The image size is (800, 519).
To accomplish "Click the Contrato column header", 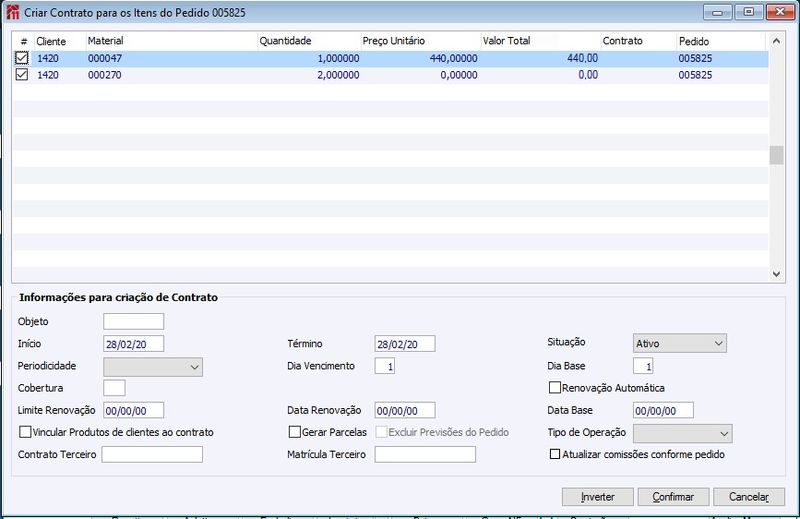I will tap(639, 41).
